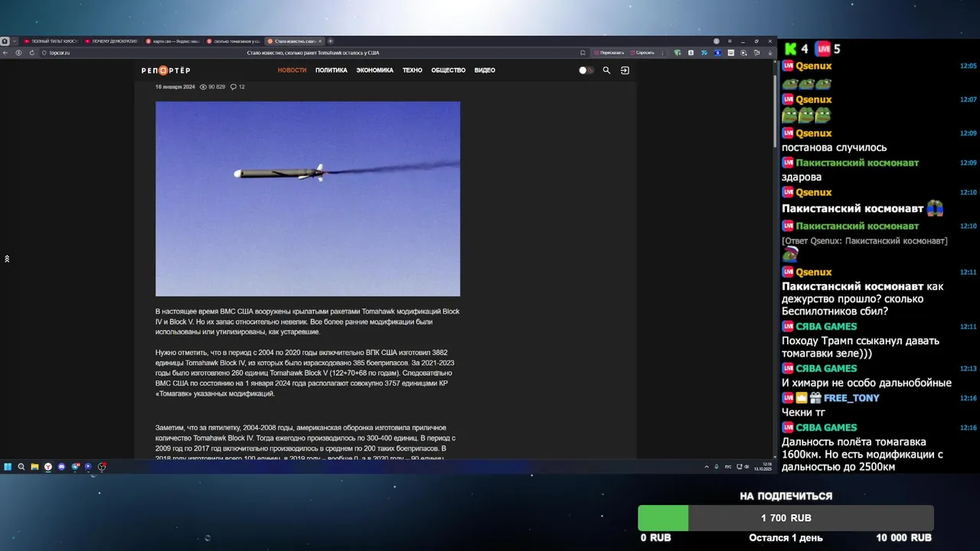Click the Yandex account icon left of reload
This screenshot has height=551, width=980.
18,53
